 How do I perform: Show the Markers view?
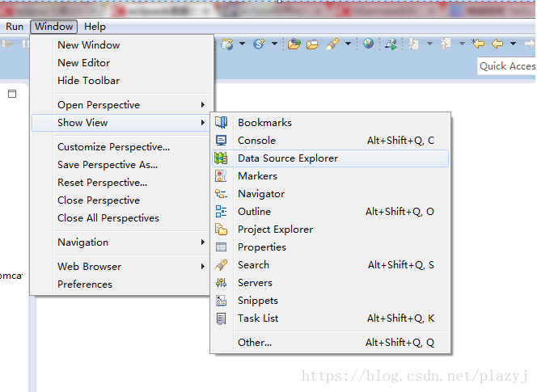click(x=330, y=176)
